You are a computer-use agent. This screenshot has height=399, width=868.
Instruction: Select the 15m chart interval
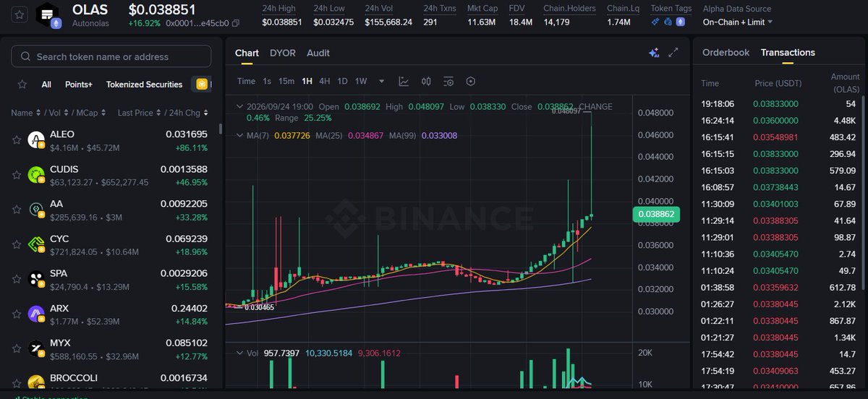coord(286,81)
